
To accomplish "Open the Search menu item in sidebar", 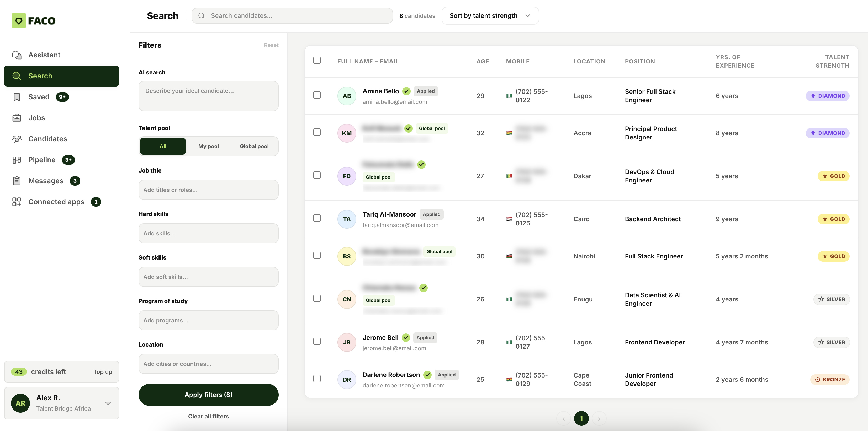I will tap(62, 76).
